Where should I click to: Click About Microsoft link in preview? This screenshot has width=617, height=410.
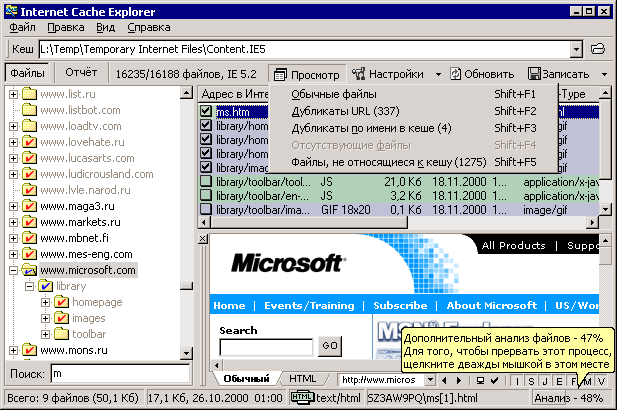pyautogui.click(x=491, y=306)
